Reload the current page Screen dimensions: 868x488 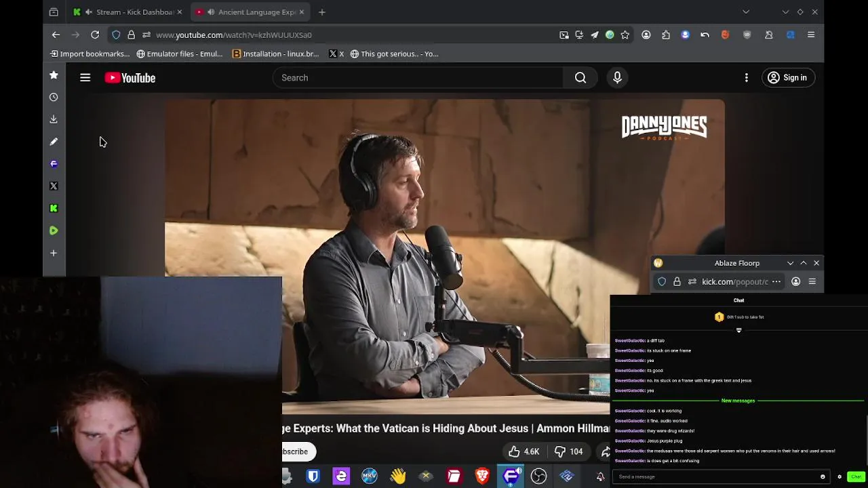95,35
